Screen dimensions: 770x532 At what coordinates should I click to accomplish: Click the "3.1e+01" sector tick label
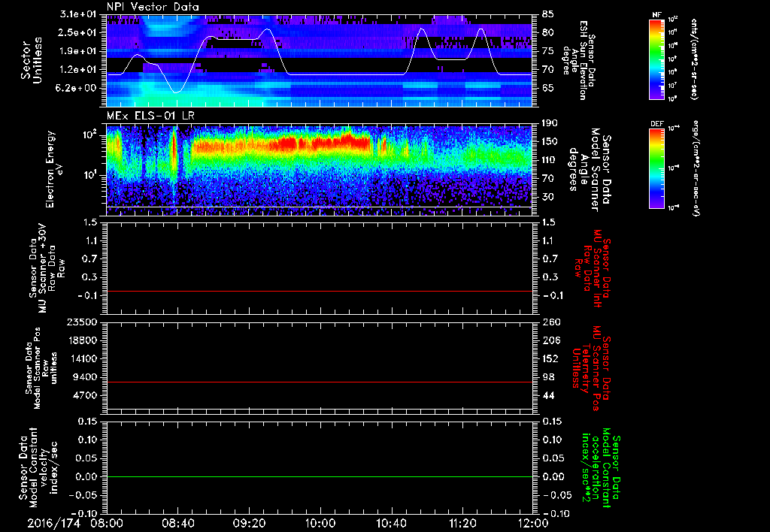pos(78,14)
